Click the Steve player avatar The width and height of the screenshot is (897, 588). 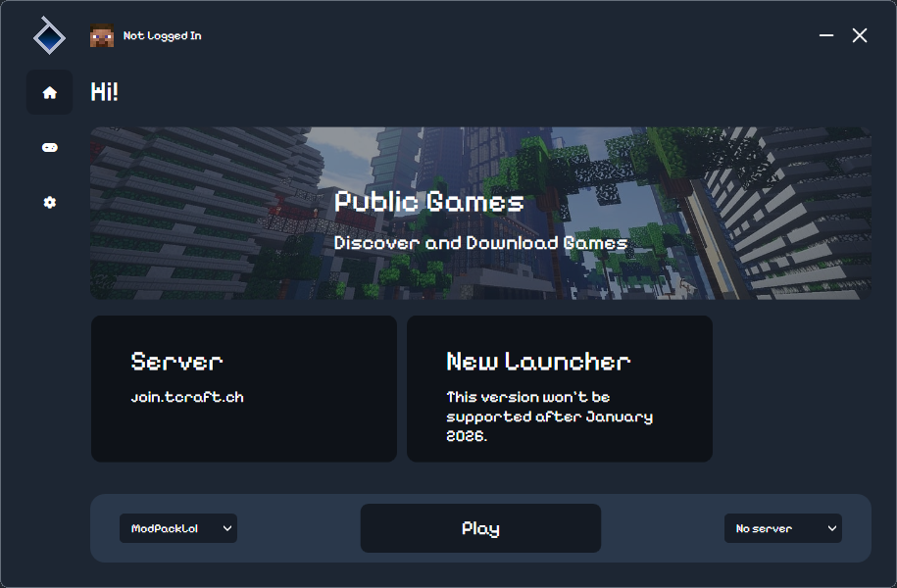pos(102,36)
